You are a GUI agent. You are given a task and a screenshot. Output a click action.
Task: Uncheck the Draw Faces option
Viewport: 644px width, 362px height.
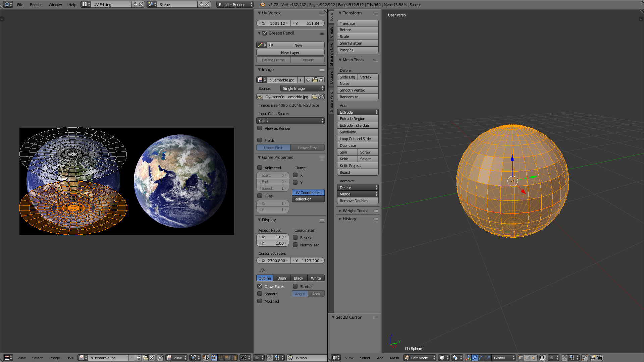(260, 286)
